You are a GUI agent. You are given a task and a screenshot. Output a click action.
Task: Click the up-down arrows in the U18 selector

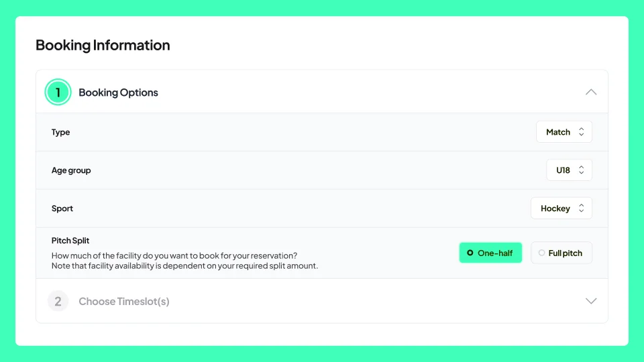click(x=581, y=170)
